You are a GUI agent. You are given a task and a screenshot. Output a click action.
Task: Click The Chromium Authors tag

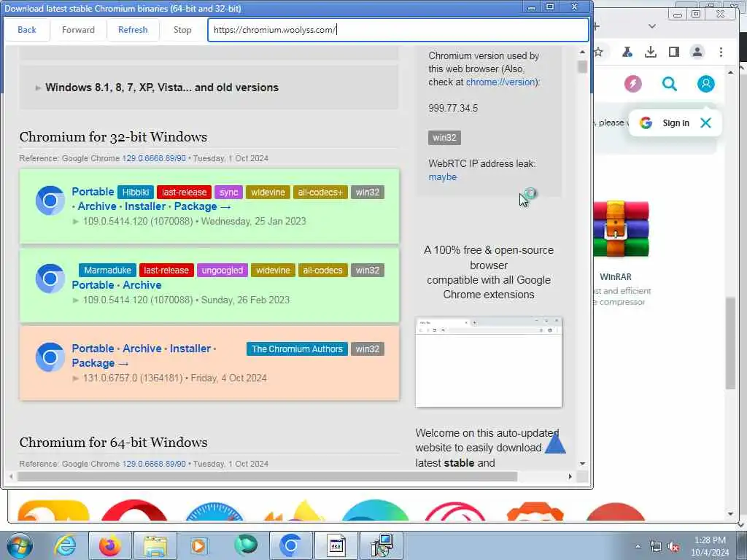298,349
